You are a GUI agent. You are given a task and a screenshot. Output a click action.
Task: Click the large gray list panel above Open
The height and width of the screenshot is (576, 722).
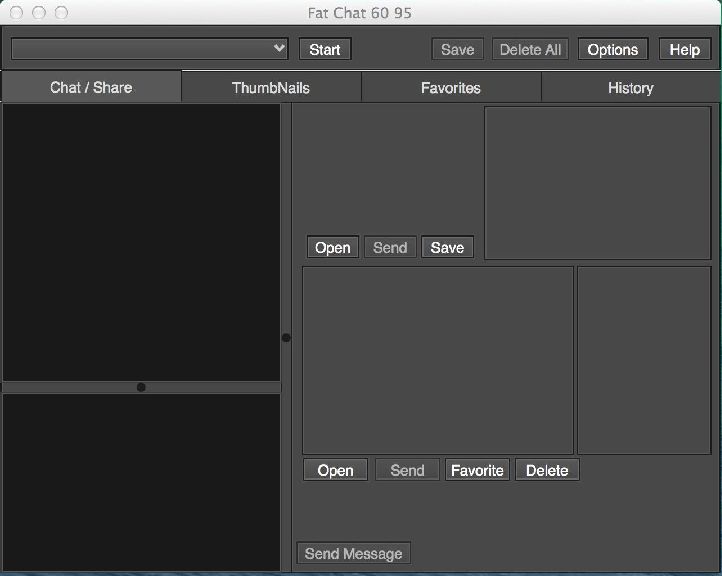click(x=438, y=360)
